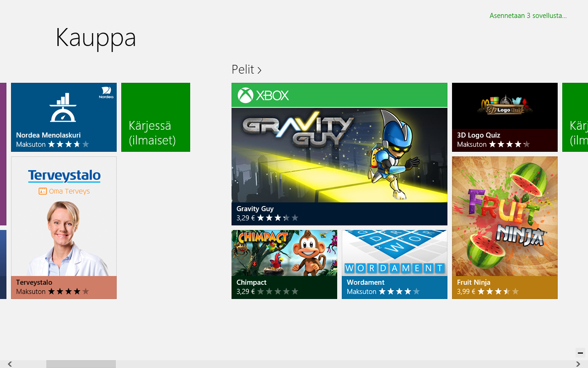The image size is (588, 368).
Task: Click the Nordea logo in tile corner
Action: coord(106,92)
